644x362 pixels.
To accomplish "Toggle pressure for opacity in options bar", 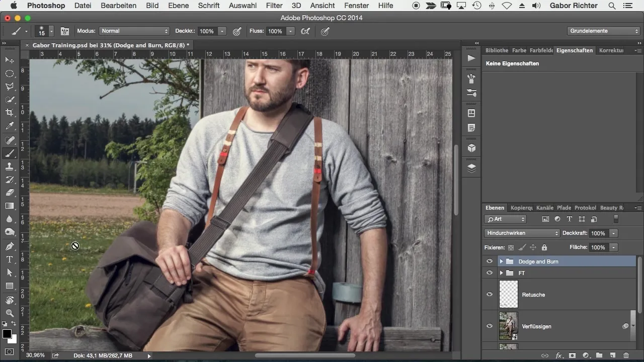I will point(237,31).
